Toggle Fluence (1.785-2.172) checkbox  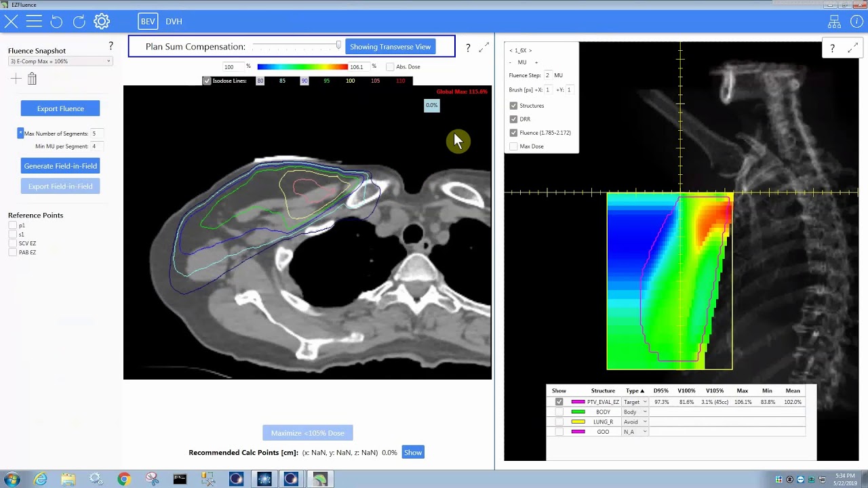coord(513,133)
